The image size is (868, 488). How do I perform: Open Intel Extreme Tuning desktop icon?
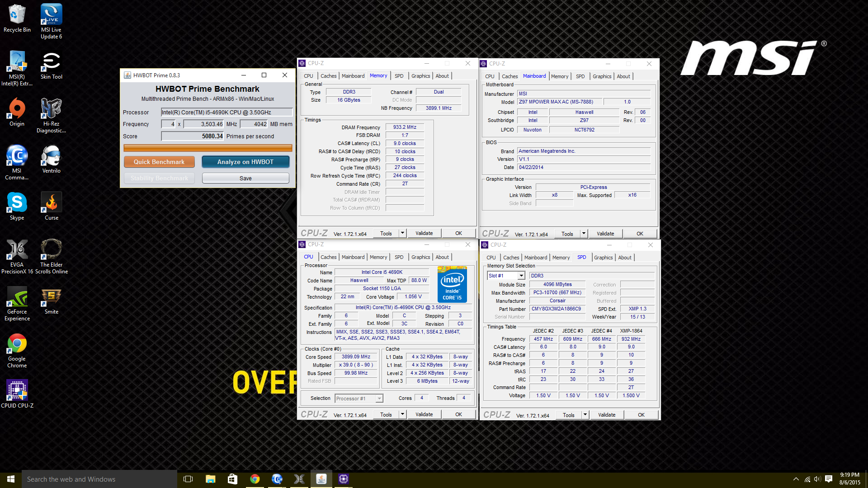tap(17, 68)
